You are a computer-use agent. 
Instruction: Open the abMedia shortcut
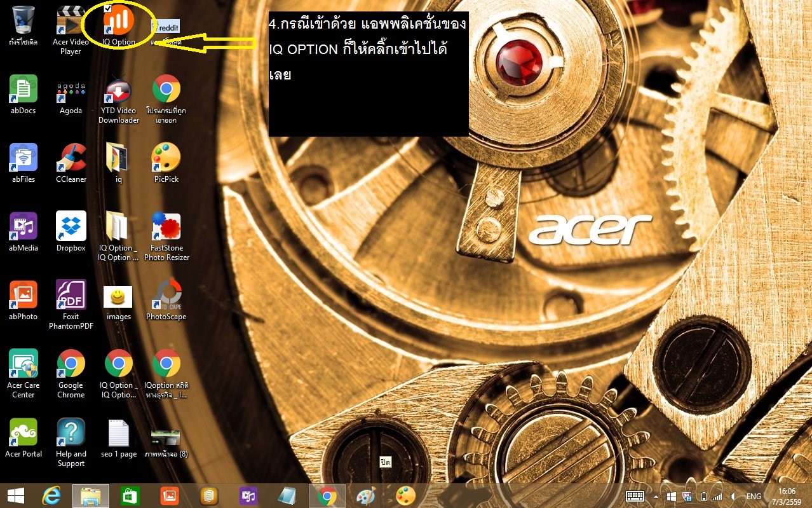pos(24,226)
